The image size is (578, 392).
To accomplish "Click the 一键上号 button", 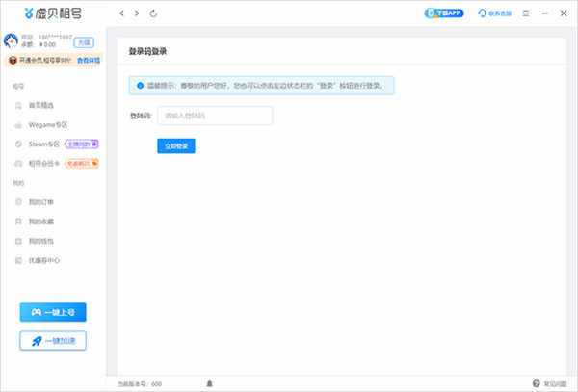I will (x=53, y=312).
